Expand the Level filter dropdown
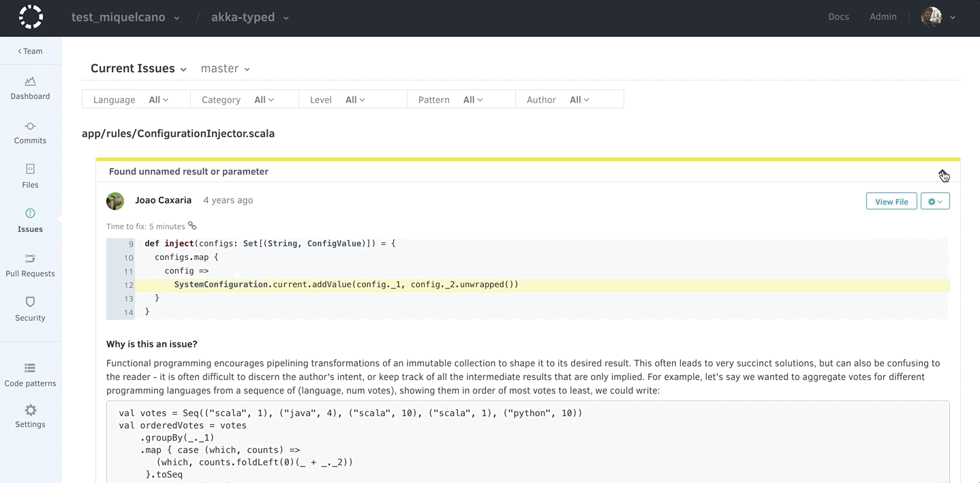This screenshot has width=980, height=483. click(355, 100)
